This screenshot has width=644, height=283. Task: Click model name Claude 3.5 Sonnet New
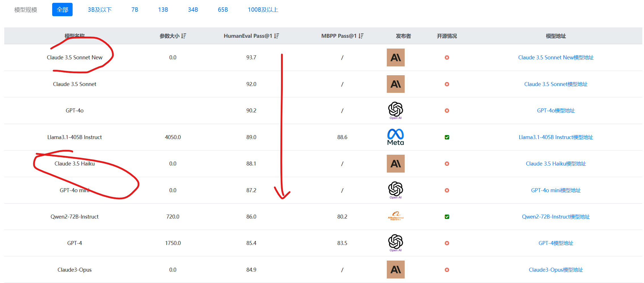(75, 57)
